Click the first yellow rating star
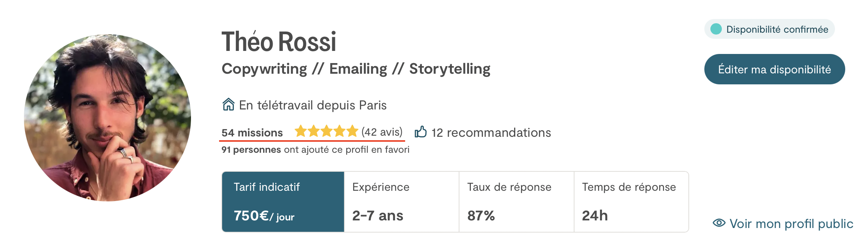868x247 pixels. [301, 131]
